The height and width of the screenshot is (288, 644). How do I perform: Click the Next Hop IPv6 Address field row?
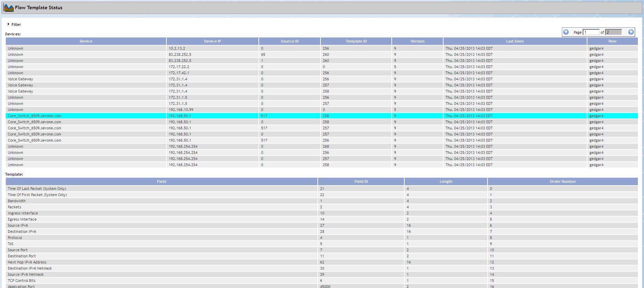pyautogui.click(x=322, y=262)
